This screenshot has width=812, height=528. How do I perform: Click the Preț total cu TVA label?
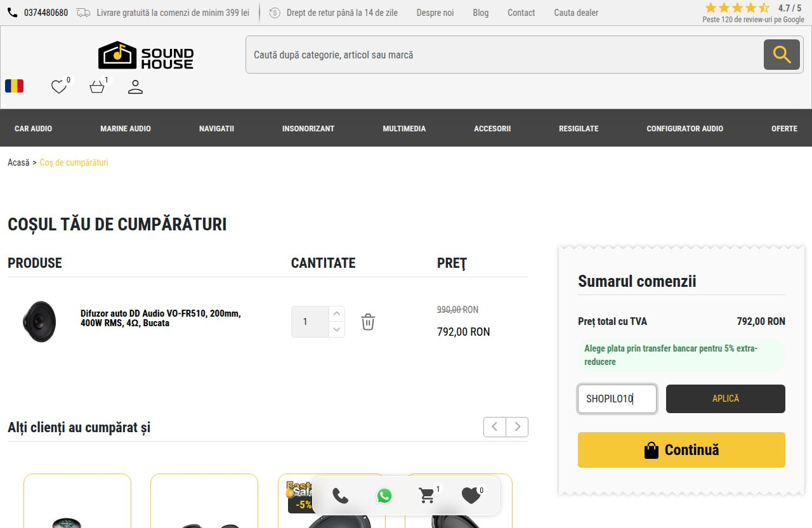[x=612, y=321]
